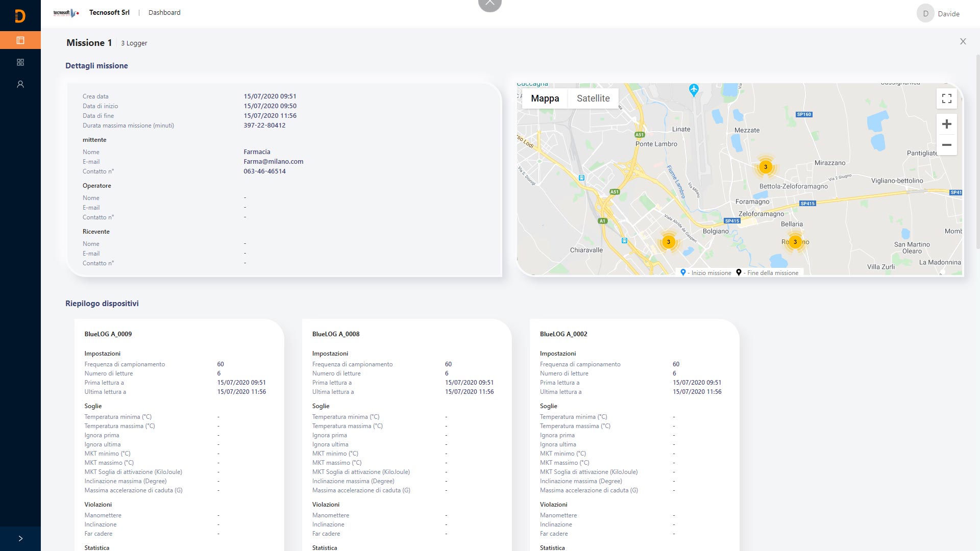Viewport: 980px width, 551px height.
Task: Expand the sidebar with bottom chevron
Action: (20, 538)
